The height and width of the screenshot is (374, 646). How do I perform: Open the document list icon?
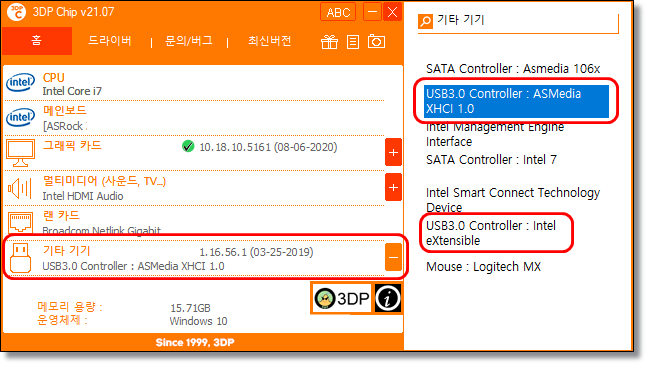pos(353,42)
